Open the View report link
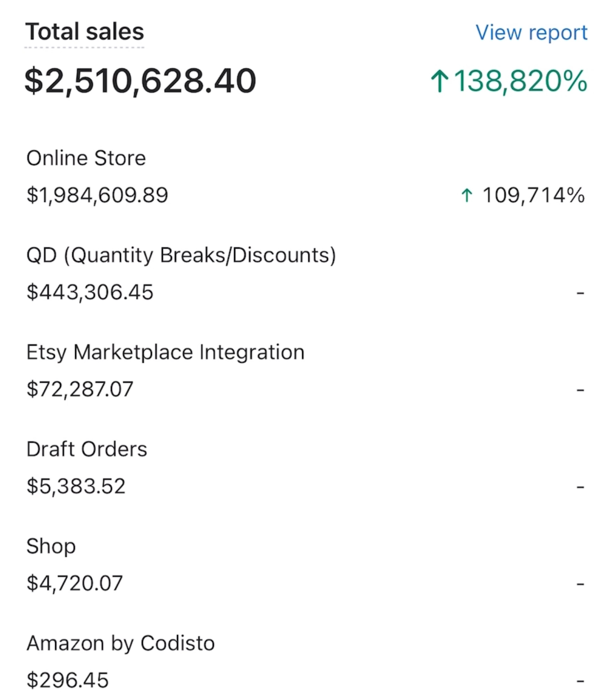611x700 pixels. 532,33
